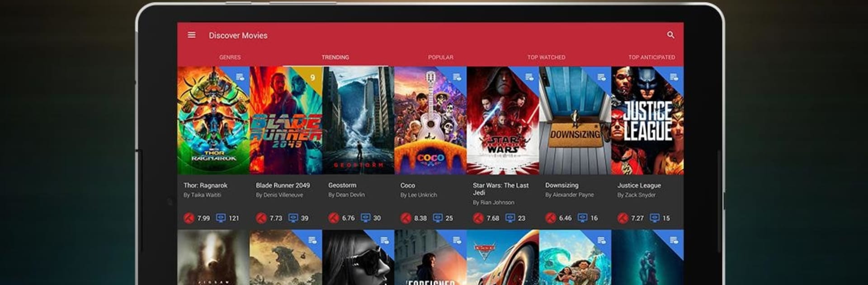Click the watchers monitor icon next to 25
868x285 pixels.
point(438,218)
